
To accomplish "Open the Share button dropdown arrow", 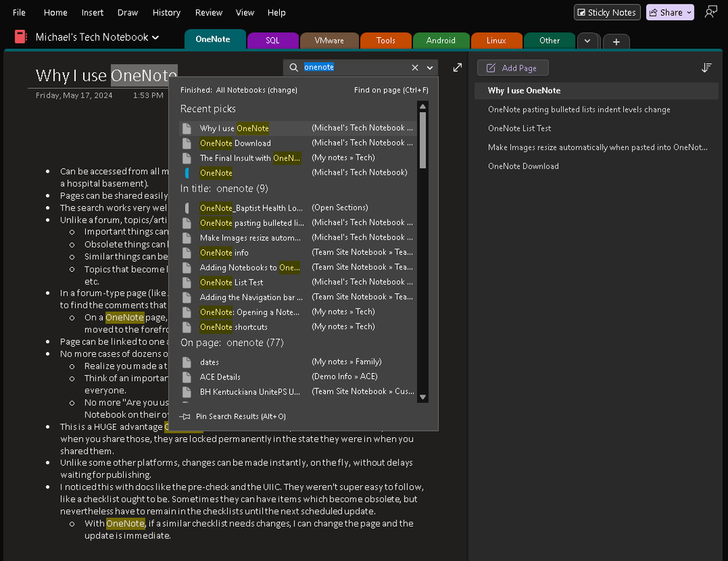I will tap(689, 12).
